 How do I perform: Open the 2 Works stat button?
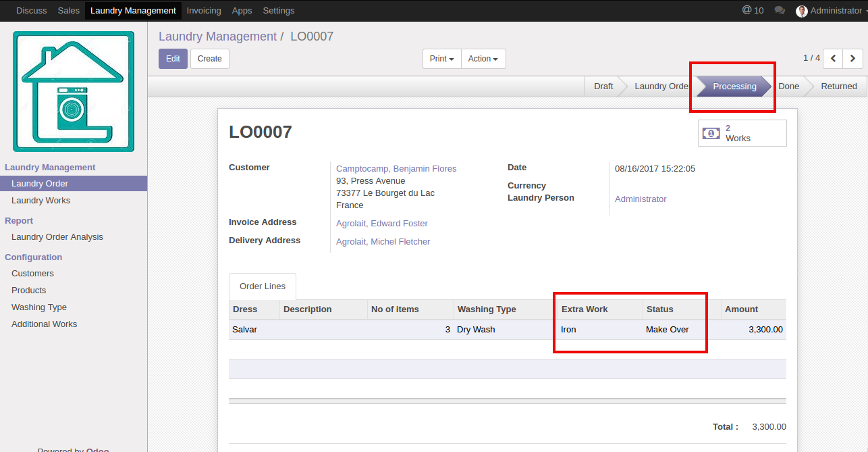742,133
